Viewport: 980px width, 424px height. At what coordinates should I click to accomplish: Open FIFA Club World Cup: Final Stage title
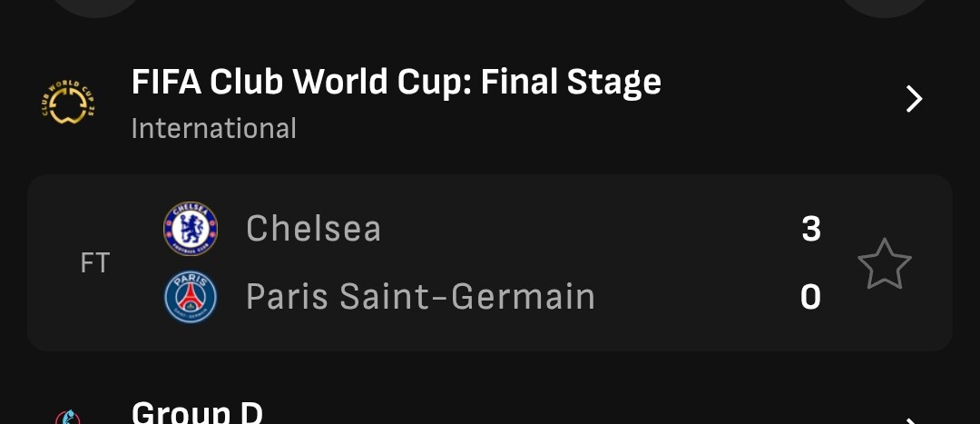tap(397, 83)
